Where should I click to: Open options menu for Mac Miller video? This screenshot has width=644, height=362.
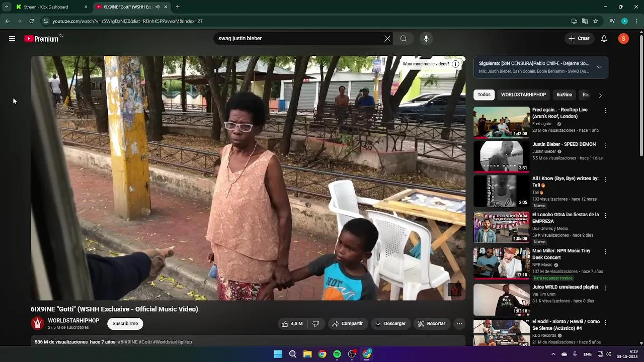click(606, 252)
